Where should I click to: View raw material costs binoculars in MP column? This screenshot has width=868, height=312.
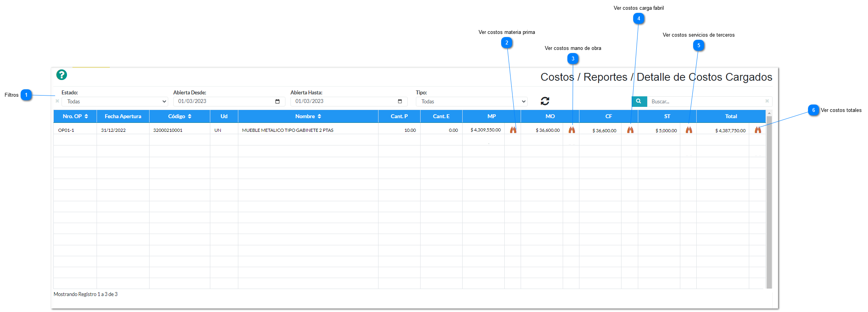click(513, 130)
